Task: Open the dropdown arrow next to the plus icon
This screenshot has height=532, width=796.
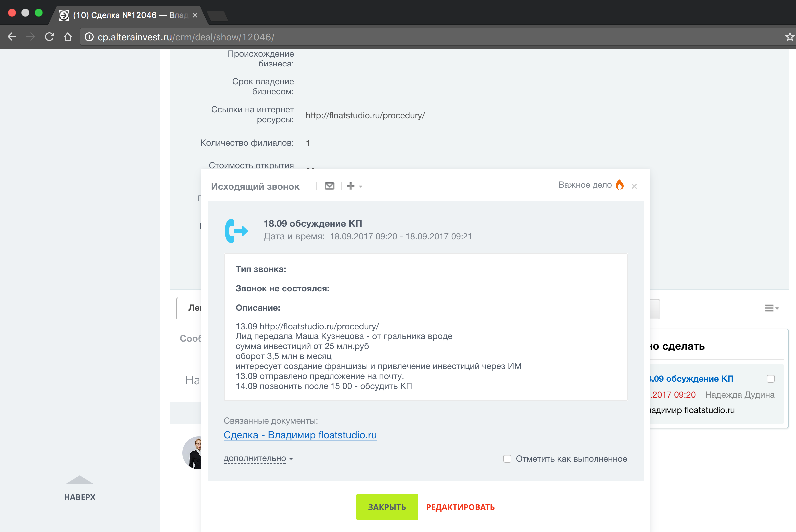Action: tap(361, 187)
